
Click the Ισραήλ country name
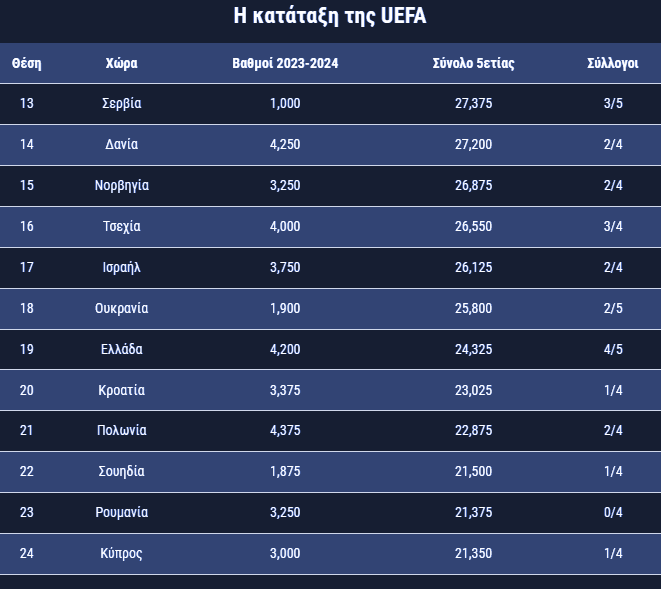[121, 267]
